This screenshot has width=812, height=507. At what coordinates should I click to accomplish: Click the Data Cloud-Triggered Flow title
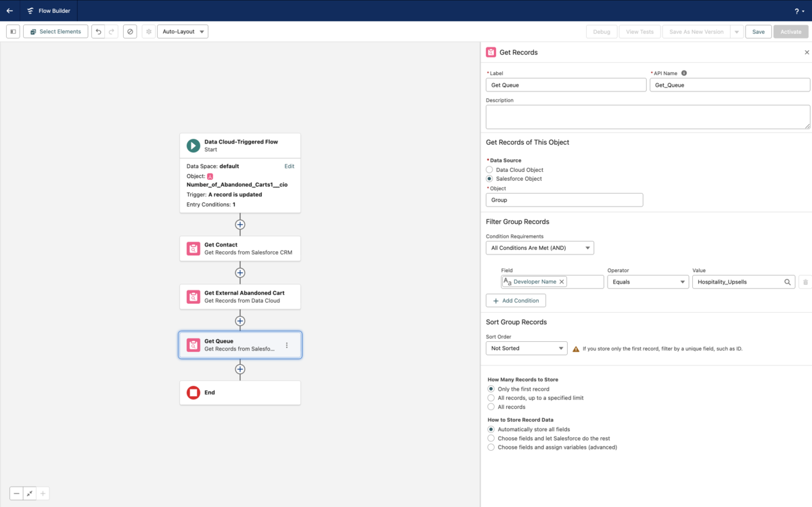241,141
